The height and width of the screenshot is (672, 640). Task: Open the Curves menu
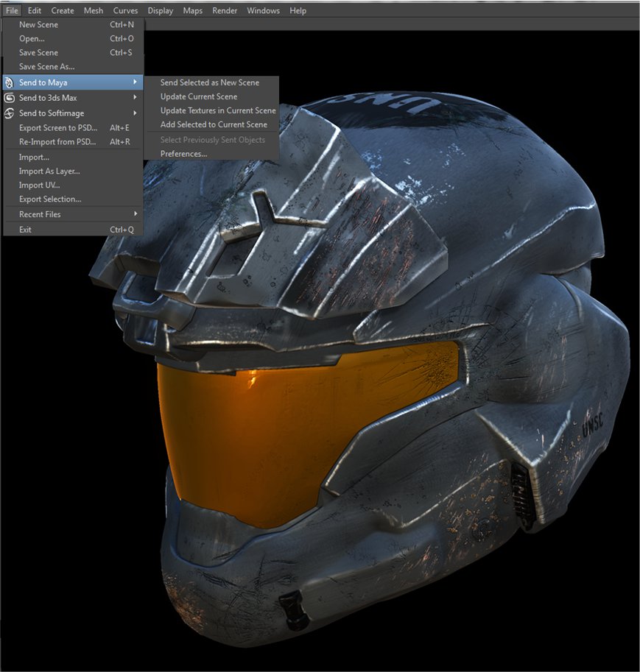click(x=125, y=11)
